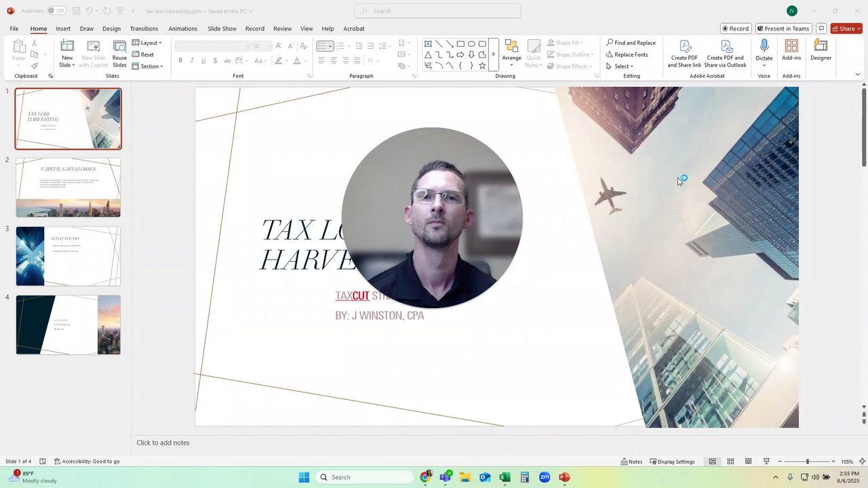Viewport: 868px width, 488px height.
Task: Open the Section dropdown
Action: (x=148, y=66)
